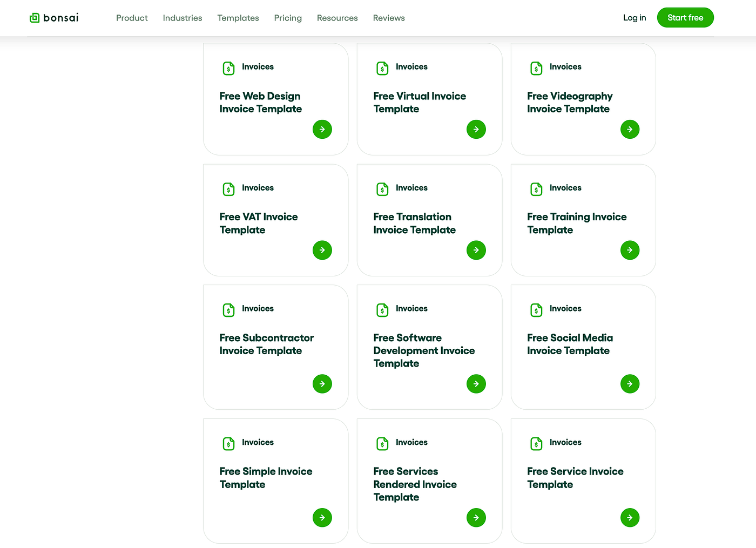Image resolution: width=756 pixels, height=548 pixels.
Task: Click arrow on Free Social Media Invoice card
Action: point(630,384)
